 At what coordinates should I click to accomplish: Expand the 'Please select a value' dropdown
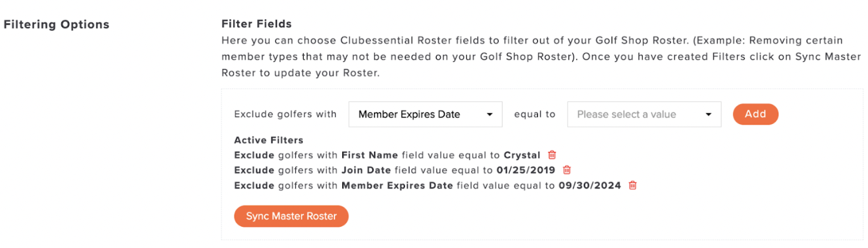(644, 114)
